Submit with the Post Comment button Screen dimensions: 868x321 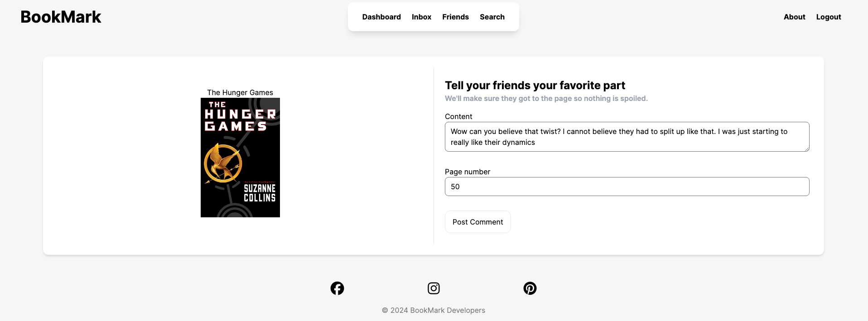477,222
